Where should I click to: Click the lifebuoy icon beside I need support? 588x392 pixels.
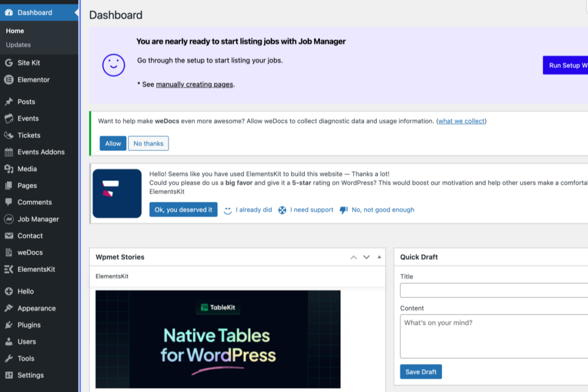pyautogui.click(x=283, y=210)
